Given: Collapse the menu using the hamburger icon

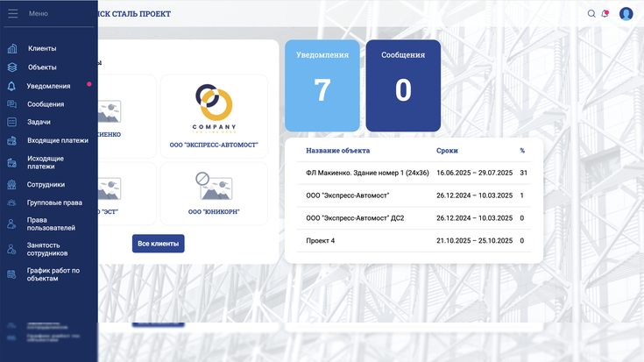Looking at the screenshot, I should coord(13,13).
